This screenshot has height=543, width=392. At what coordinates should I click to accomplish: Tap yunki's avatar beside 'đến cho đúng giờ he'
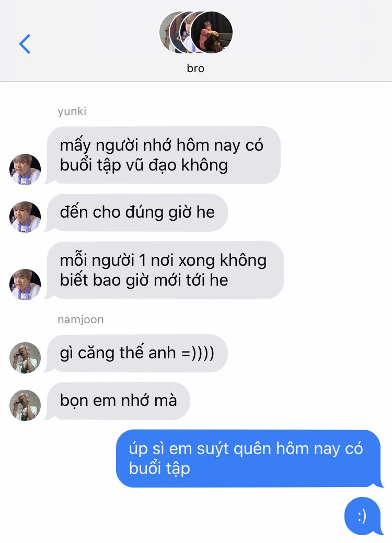[25, 217]
